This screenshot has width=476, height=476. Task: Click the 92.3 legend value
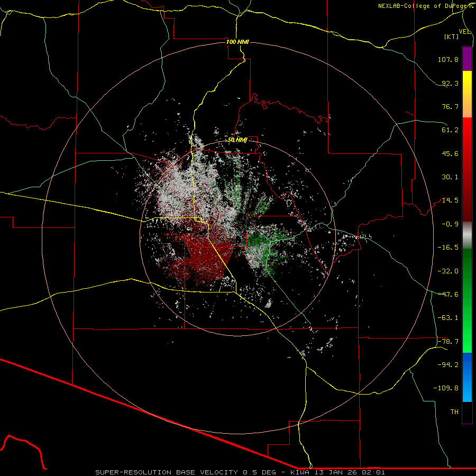[x=450, y=83]
